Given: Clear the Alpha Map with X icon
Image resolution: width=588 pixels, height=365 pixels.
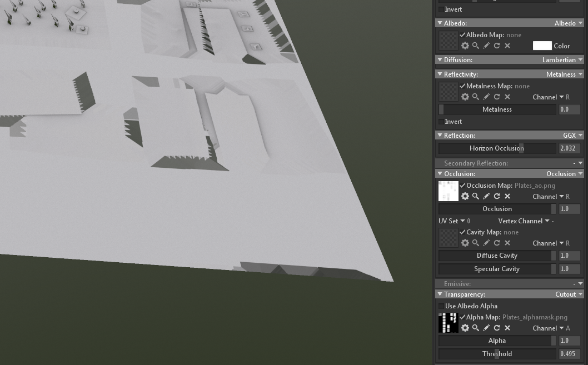Looking at the screenshot, I should [x=507, y=328].
